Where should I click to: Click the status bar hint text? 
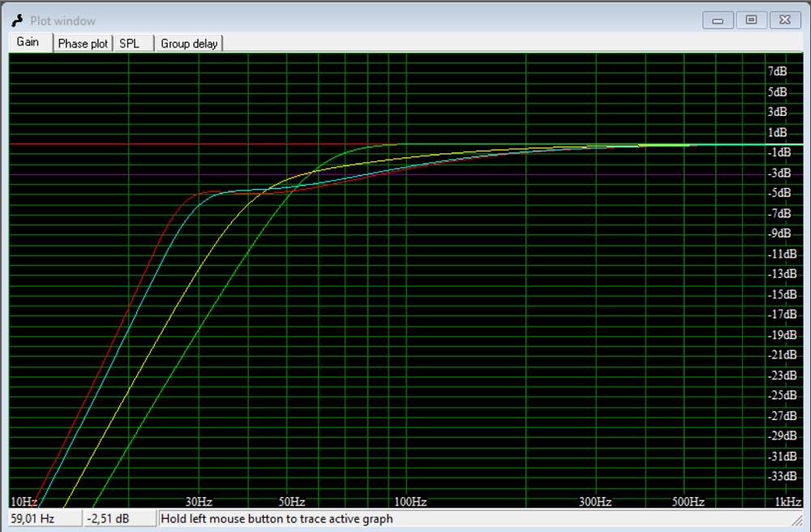[277, 518]
